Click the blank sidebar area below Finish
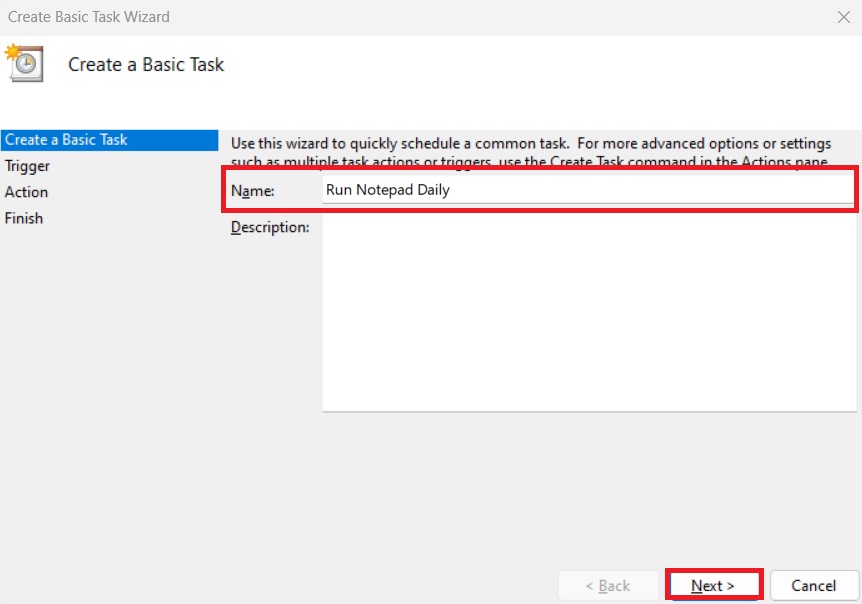This screenshot has height=604, width=862. click(108, 380)
